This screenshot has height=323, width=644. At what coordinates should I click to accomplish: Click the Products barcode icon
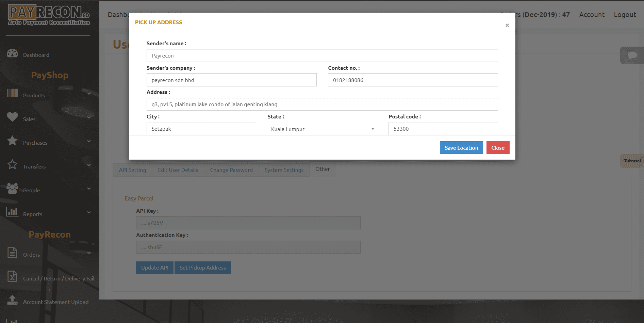12,93
